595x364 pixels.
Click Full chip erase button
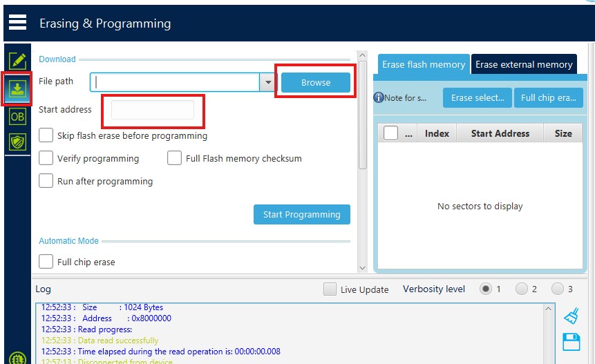(548, 98)
